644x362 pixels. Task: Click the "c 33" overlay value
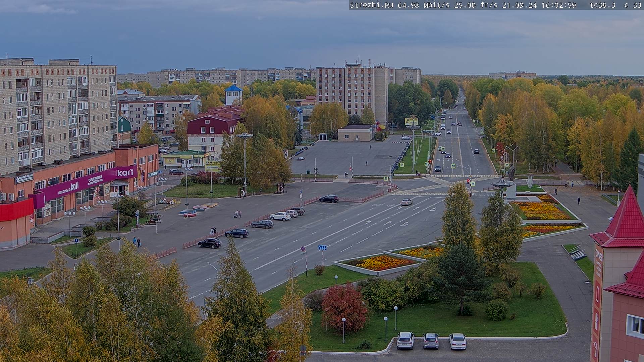coord(633,5)
